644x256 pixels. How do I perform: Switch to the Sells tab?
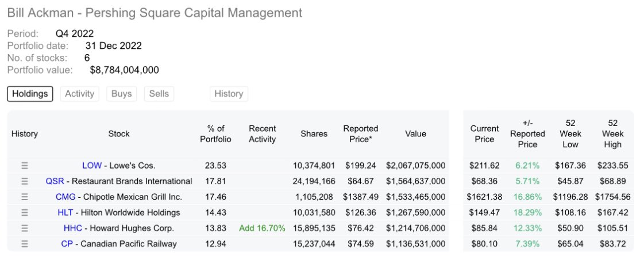click(159, 94)
